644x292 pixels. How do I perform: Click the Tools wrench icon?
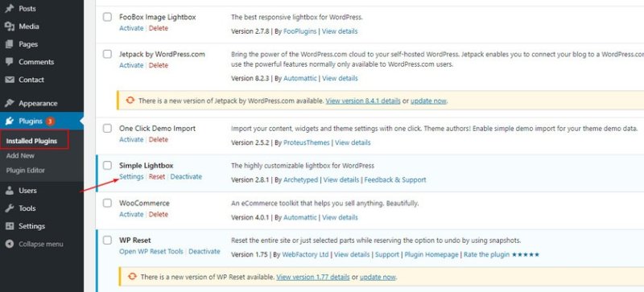point(10,208)
